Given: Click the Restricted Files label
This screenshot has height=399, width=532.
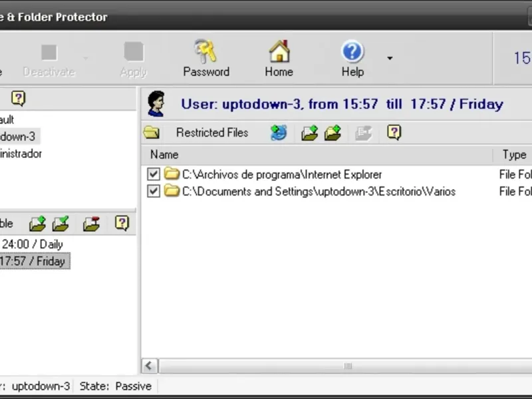Looking at the screenshot, I should coord(212,132).
